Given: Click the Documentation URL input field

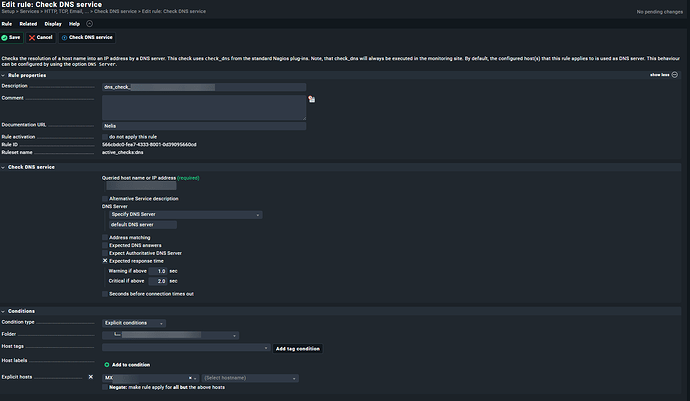Looking at the screenshot, I should coord(204,126).
